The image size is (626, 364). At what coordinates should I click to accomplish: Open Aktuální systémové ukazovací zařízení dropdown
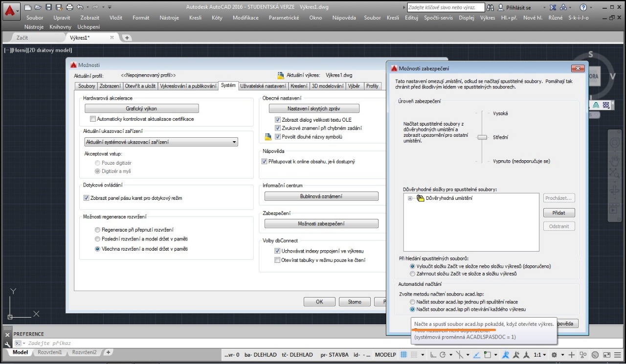[161, 142]
